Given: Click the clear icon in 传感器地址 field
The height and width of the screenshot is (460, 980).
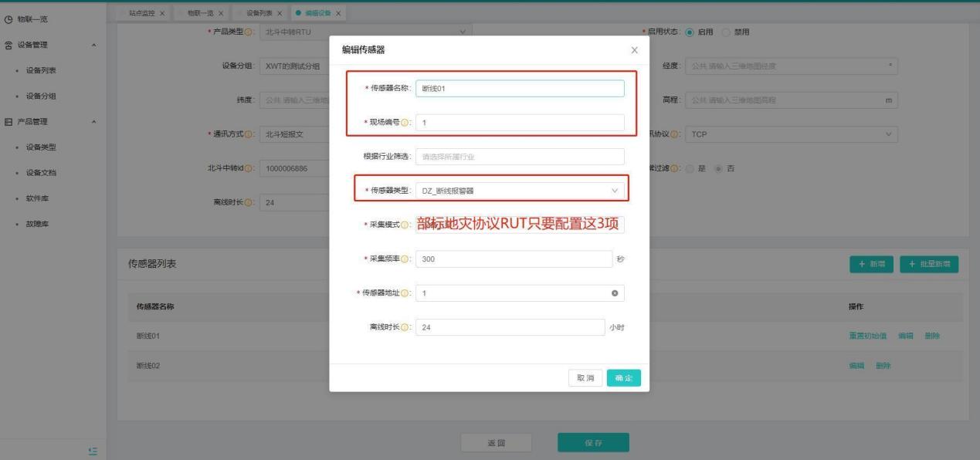Looking at the screenshot, I should click(x=614, y=293).
